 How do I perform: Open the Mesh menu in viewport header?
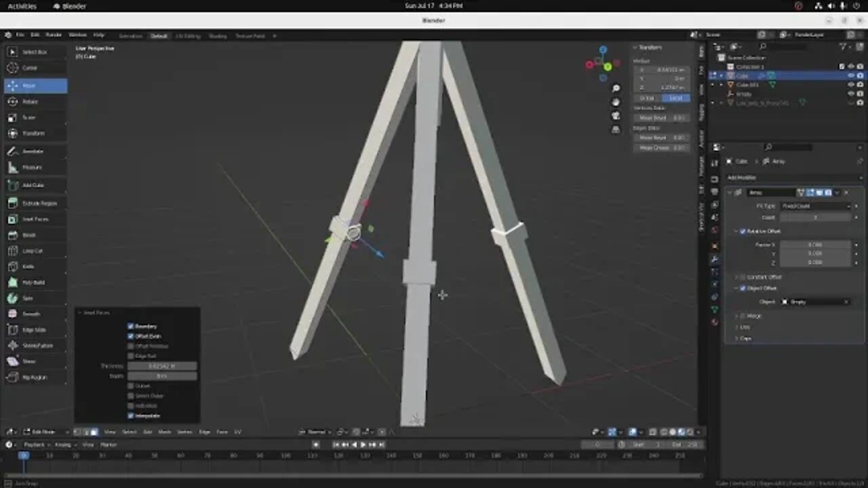pyautogui.click(x=165, y=432)
